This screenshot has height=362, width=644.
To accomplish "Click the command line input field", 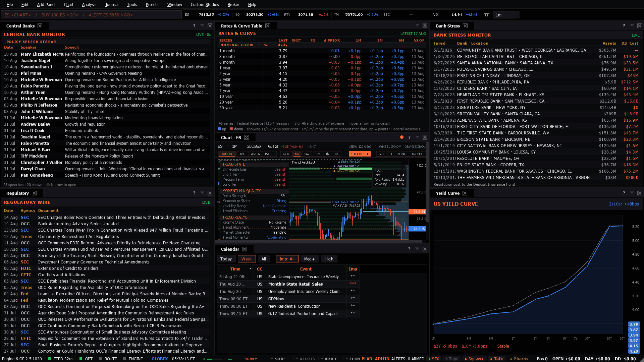I will [x=91, y=15].
